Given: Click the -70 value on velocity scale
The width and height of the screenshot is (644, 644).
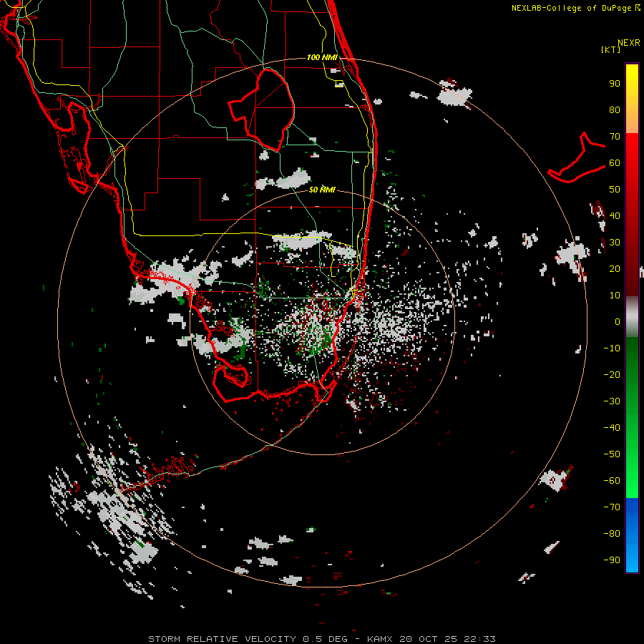Looking at the screenshot, I should pos(612,507).
